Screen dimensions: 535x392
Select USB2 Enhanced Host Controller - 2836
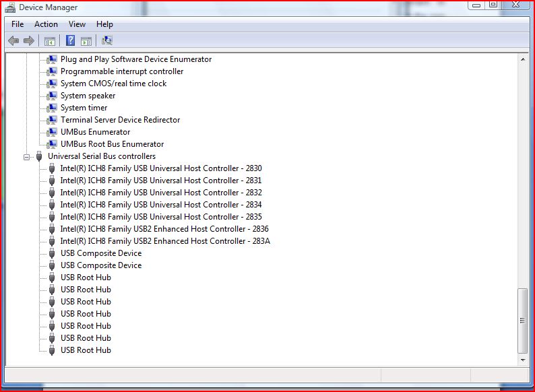164,229
